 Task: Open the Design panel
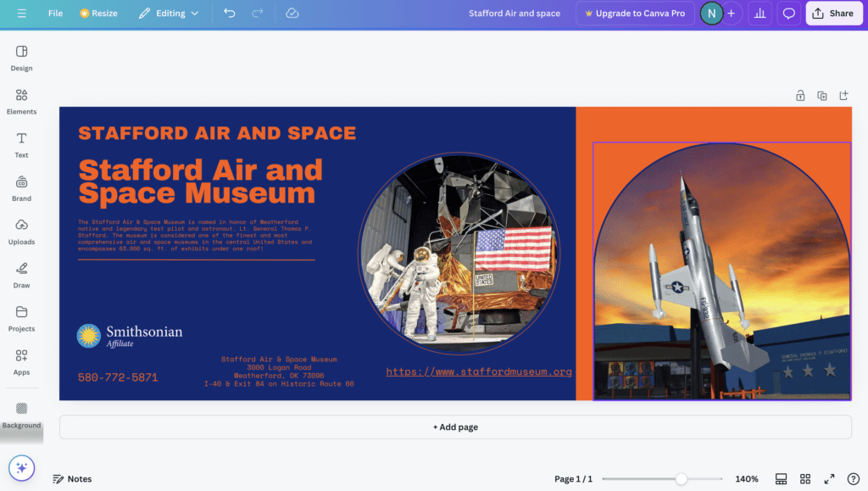point(21,59)
